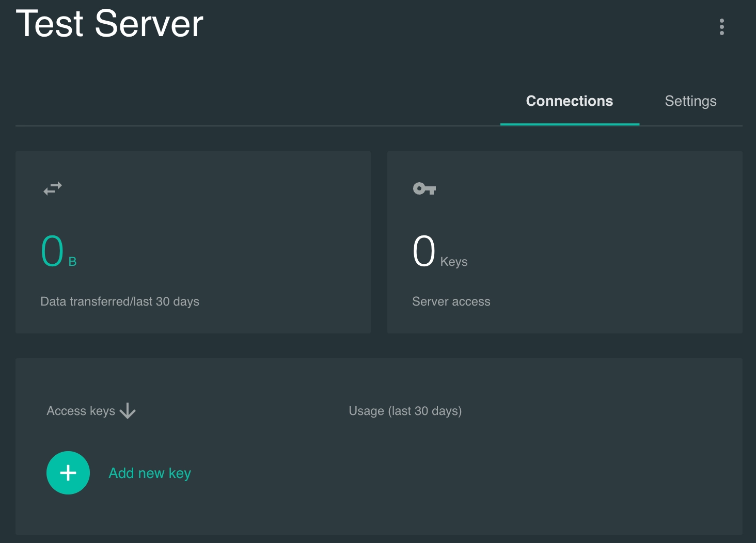Viewport: 756px width, 543px height.
Task: Switch to the Connections tab
Action: click(569, 101)
